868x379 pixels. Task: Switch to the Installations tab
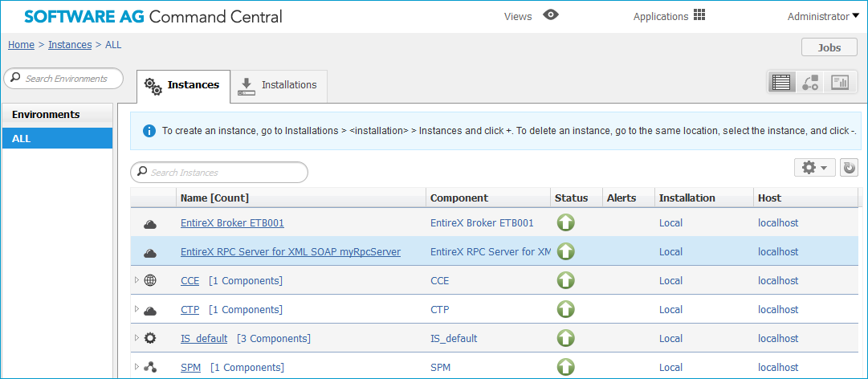click(279, 86)
